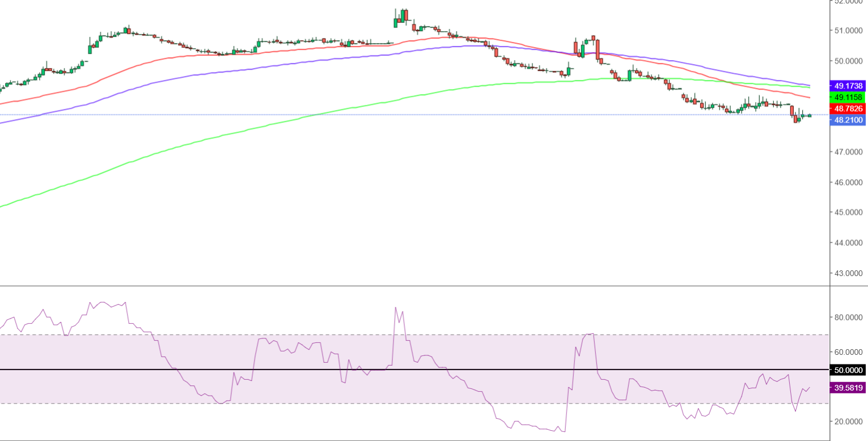Click the RSI midline label 50.0000
This screenshot has width=868, height=441.
pyautogui.click(x=847, y=370)
